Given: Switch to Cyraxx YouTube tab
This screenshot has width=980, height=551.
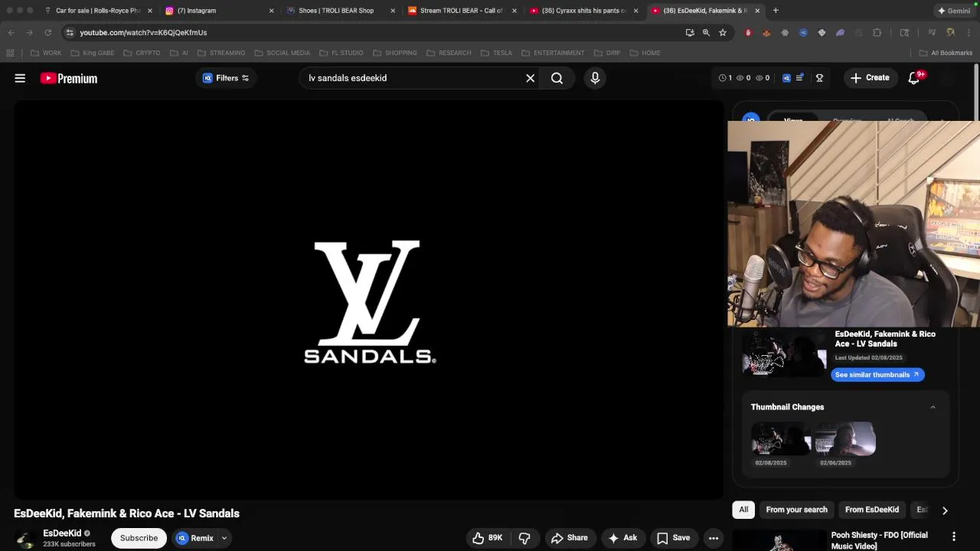Looking at the screenshot, I should (583, 11).
